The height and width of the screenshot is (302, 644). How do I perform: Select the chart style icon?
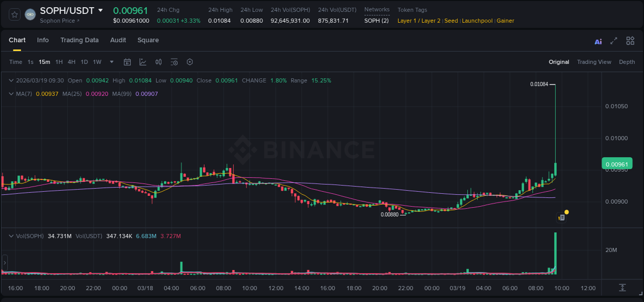tap(143, 62)
